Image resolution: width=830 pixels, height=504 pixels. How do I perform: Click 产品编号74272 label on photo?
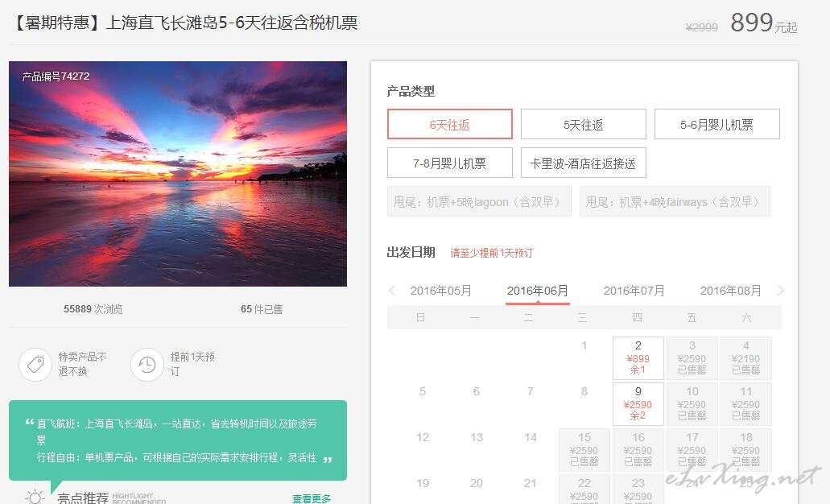[56, 76]
